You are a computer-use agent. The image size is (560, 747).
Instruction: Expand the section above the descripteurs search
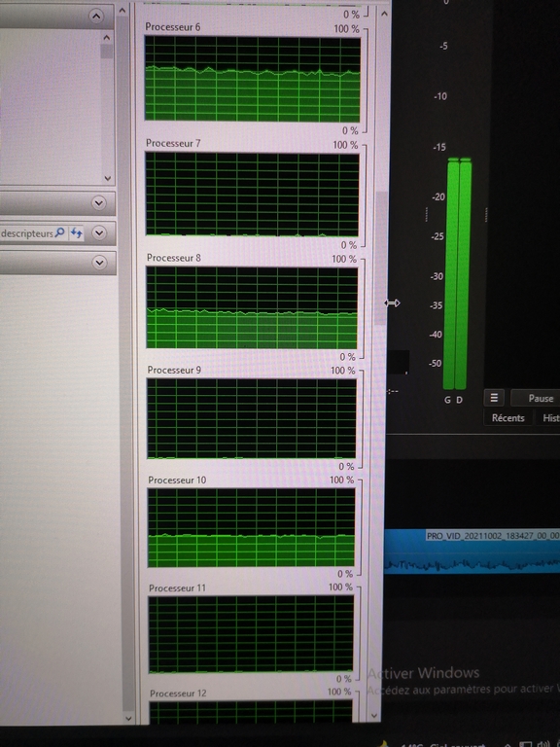(x=99, y=203)
